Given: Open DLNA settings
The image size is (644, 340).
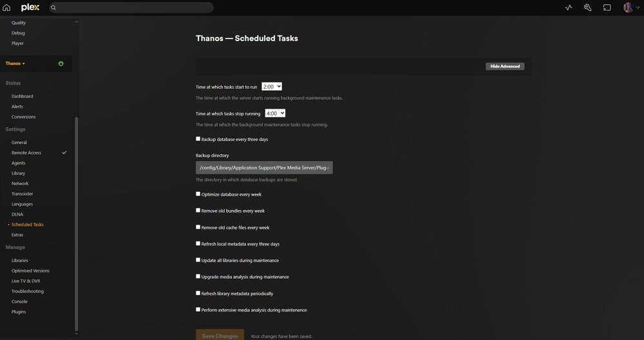Looking at the screenshot, I should [x=17, y=214].
